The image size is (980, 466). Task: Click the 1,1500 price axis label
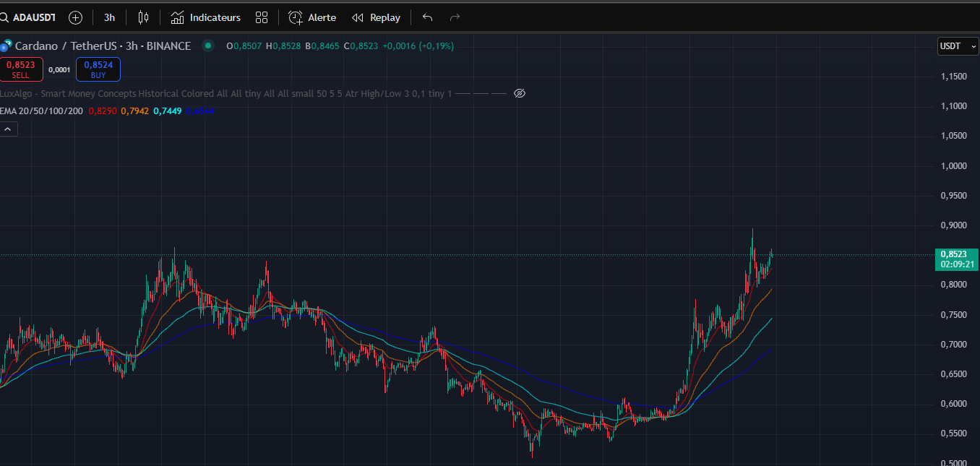[x=953, y=76]
